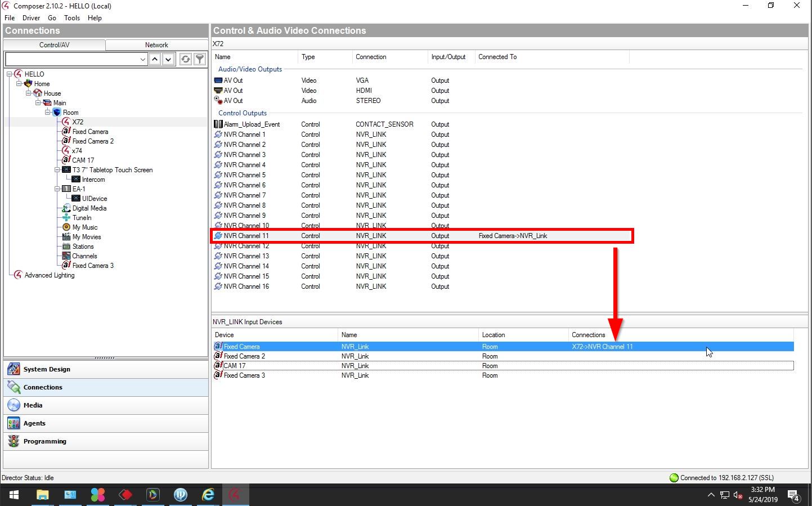This screenshot has height=506, width=812.
Task: Open the Driver menu
Action: [31, 18]
